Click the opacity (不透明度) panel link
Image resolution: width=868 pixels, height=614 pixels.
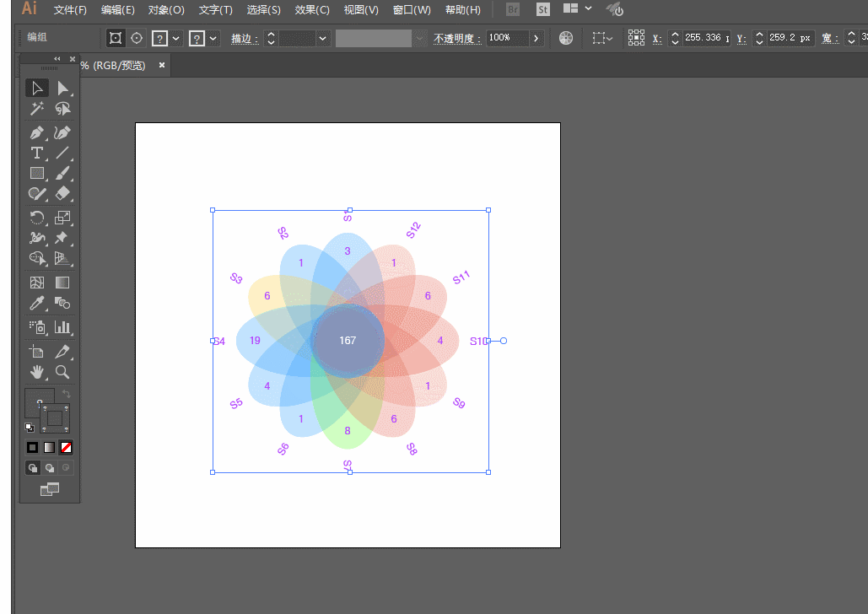click(457, 38)
